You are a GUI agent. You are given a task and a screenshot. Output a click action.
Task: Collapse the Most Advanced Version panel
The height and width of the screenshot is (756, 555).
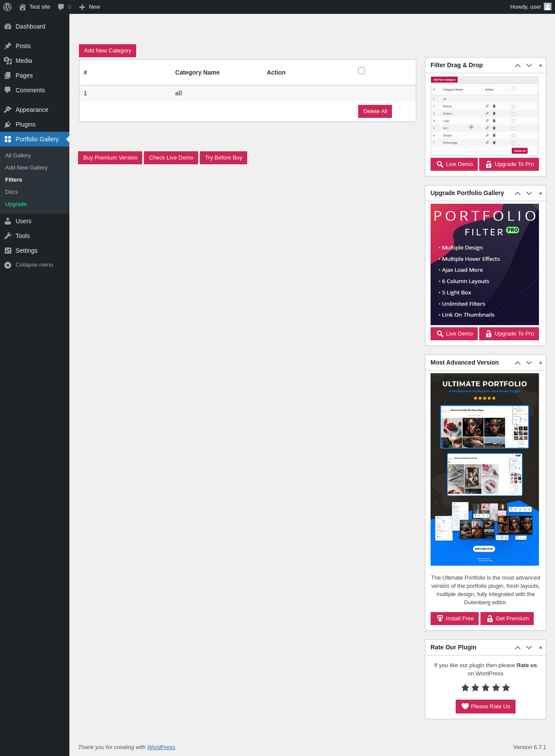coord(541,362)
